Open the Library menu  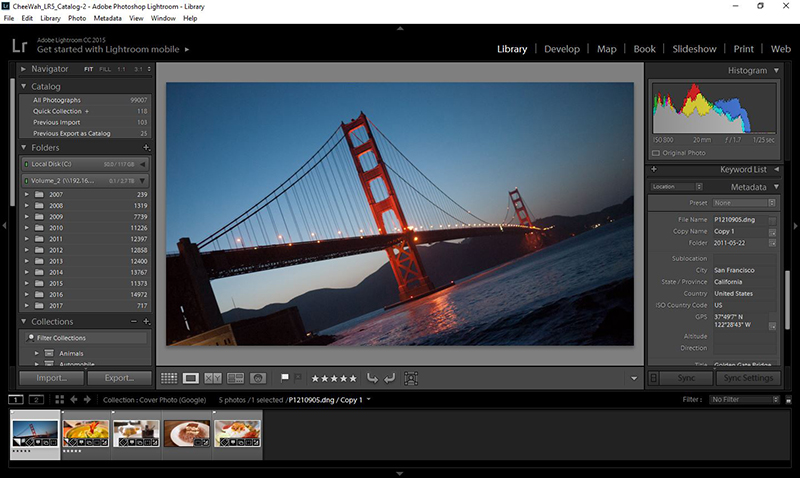[x=50, y=18]
